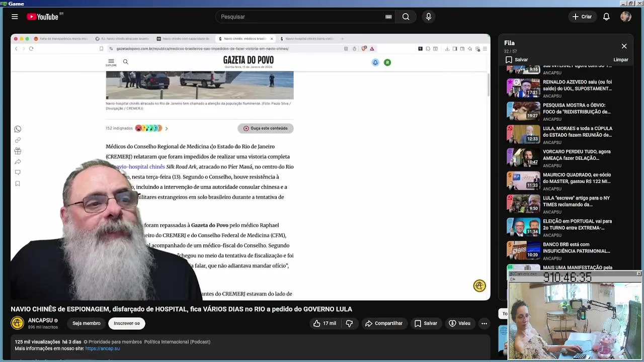Viewport: 644px width, 362px height.
Task: Click the comment icon beside article
Action: click(18, 172)
